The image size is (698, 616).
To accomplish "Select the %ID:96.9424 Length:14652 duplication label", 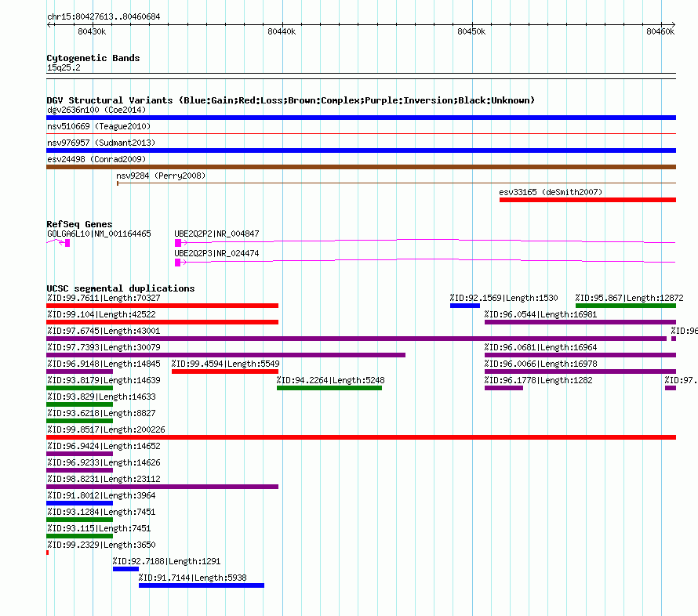I will click(x=104, y=446).
